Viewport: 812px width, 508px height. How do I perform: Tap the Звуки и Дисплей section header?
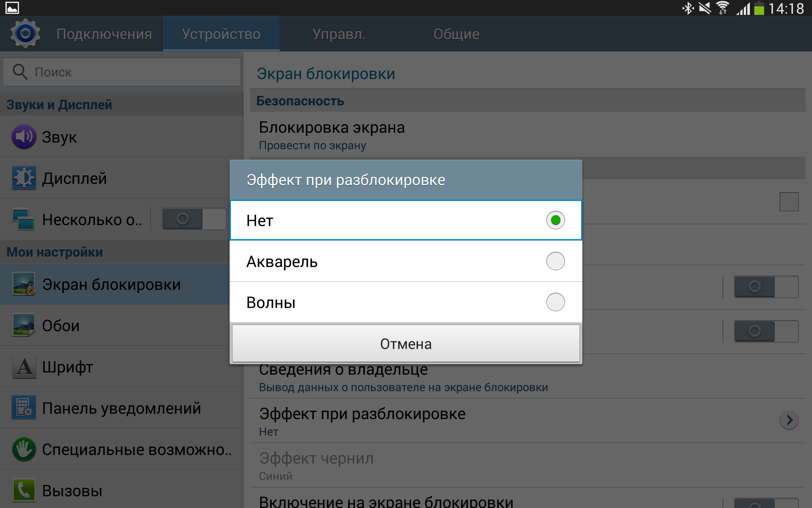click(x=121, y=104)
